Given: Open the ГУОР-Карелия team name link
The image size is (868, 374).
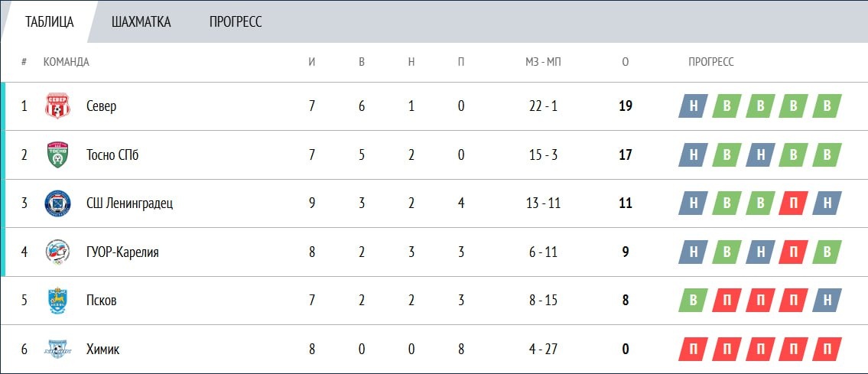Looking at the screenshot, I should pos(122,252).
